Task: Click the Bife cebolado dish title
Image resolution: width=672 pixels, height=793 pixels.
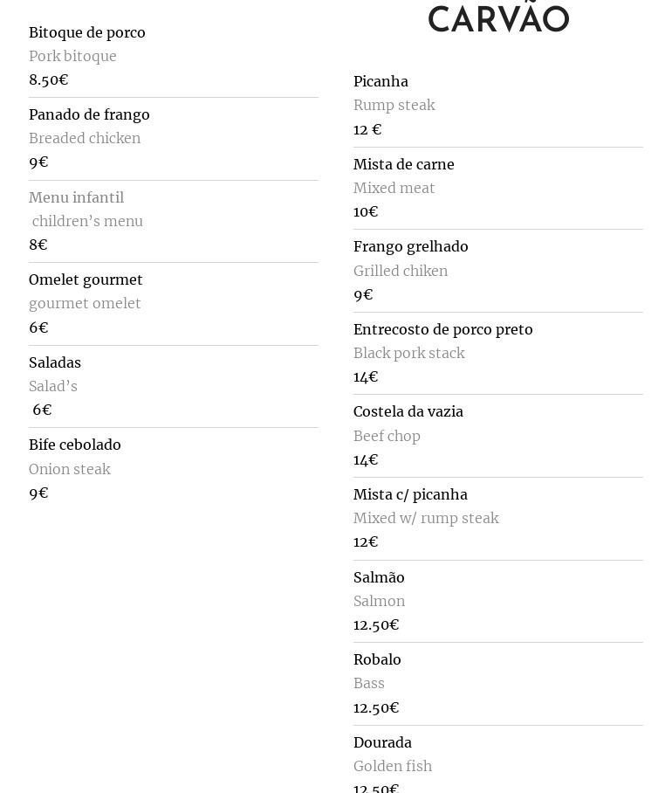Action: pyautogui.click(x=75, y=445)
